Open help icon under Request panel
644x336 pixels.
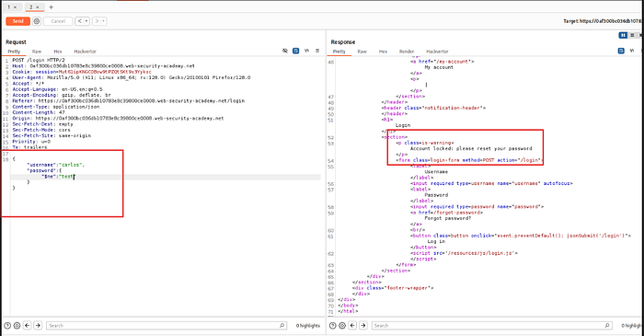[7, 325]
